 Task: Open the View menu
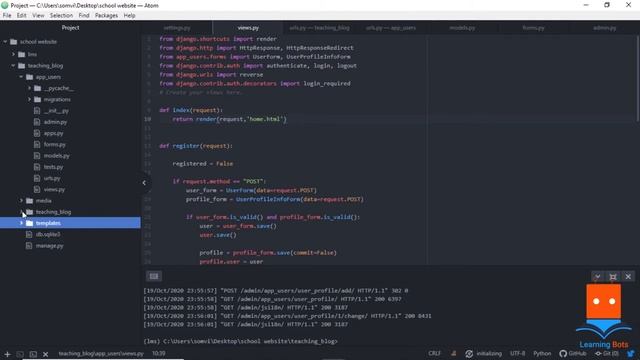(x=38, y=16)
